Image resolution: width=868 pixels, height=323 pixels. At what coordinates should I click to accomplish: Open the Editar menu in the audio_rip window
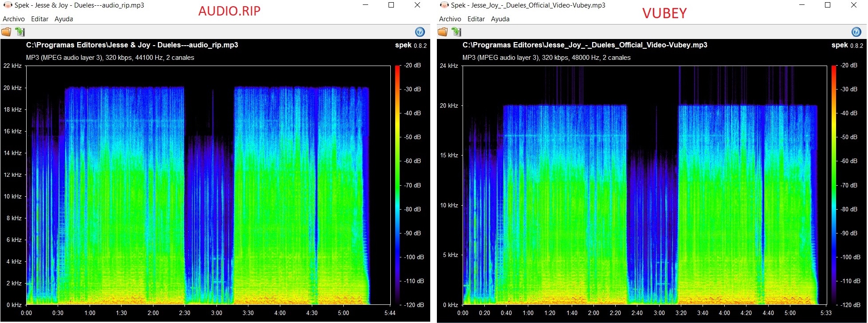[x=39, y=19]
